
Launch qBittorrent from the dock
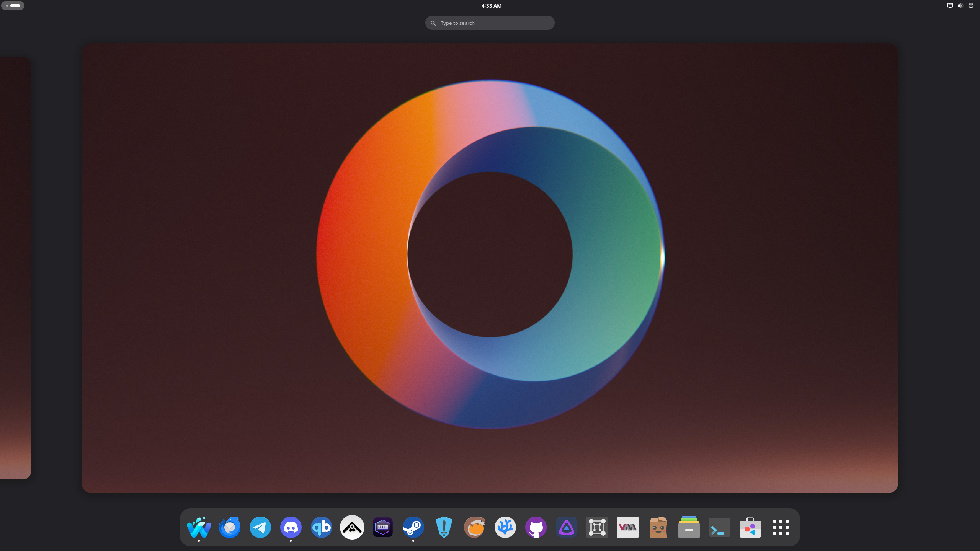coord(321,527)
